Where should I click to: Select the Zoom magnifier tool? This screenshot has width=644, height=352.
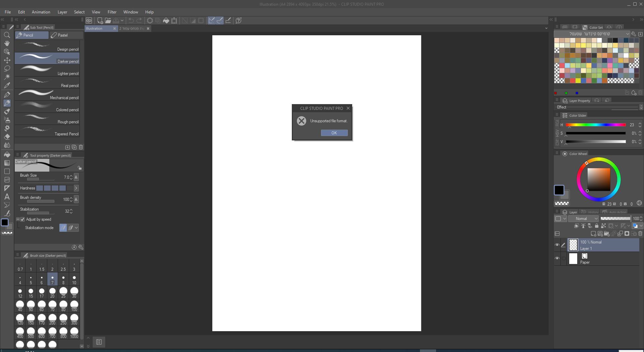pos(7,35)
